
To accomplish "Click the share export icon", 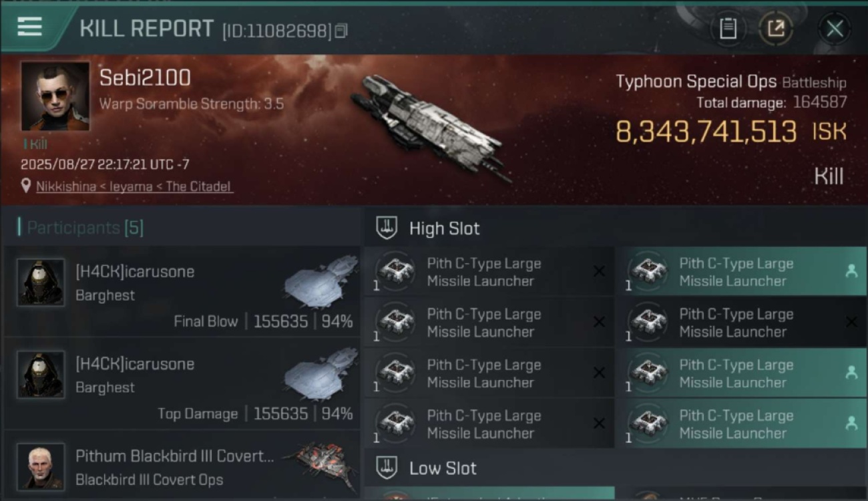I will pyautogui.click(x=775, y=29).
